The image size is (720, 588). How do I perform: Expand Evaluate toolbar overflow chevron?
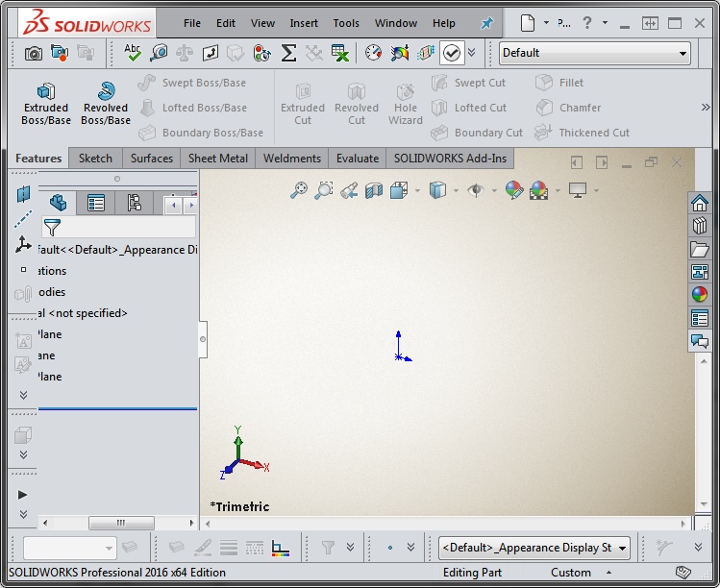[472, 53]
